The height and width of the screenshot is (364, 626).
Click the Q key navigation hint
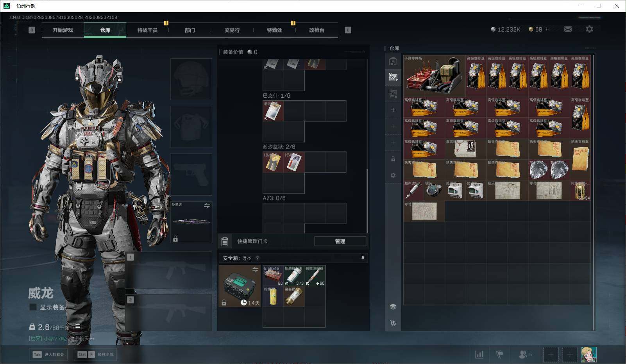click(32, 30)
